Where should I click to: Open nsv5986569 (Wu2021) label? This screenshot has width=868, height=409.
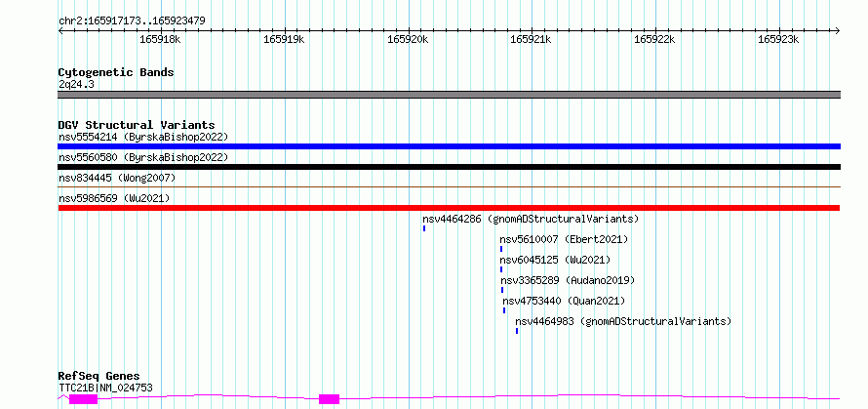point(114,198)
